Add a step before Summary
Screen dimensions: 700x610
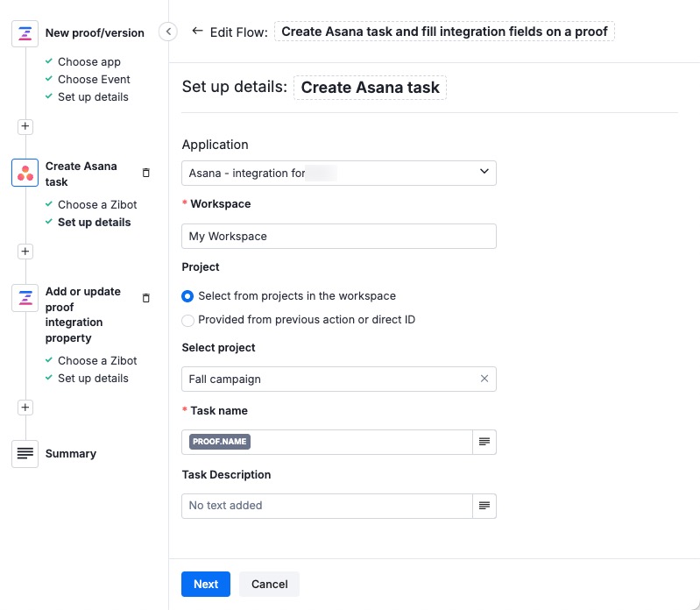click(25, 408)
